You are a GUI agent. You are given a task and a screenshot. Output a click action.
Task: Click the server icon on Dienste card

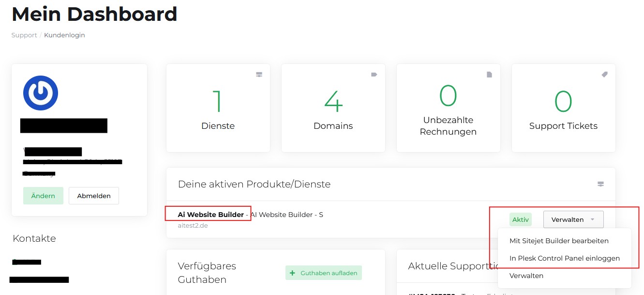pyautogui.click(x=259, y=75)
